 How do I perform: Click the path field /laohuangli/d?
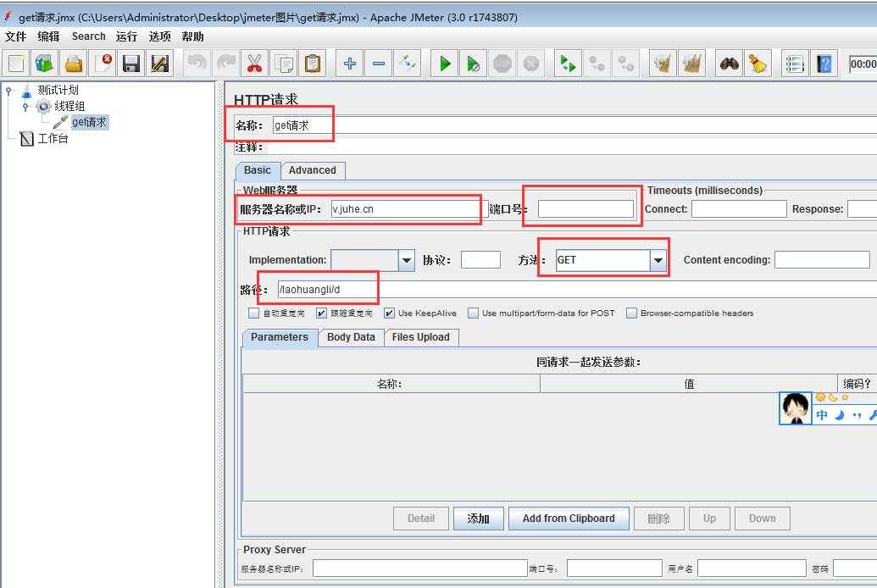[577, 289]
